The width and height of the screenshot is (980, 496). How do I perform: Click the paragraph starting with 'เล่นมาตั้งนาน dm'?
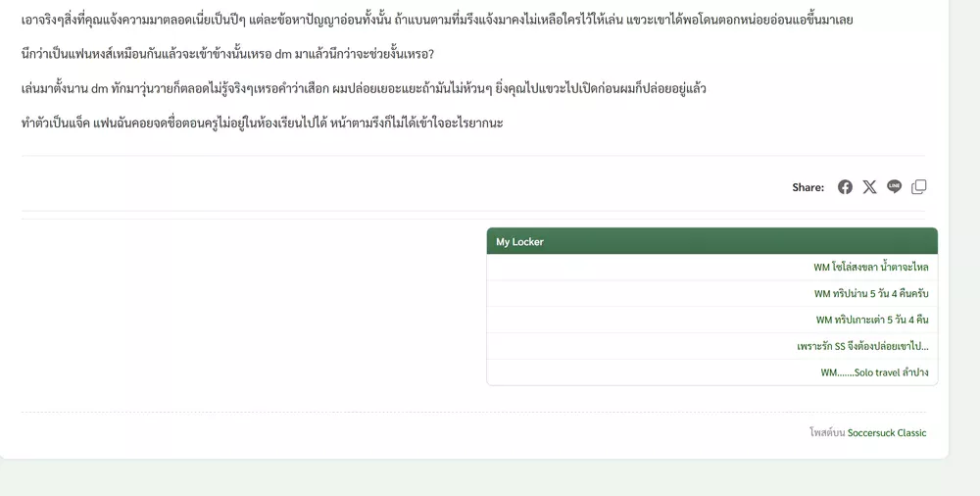(364, 89)
